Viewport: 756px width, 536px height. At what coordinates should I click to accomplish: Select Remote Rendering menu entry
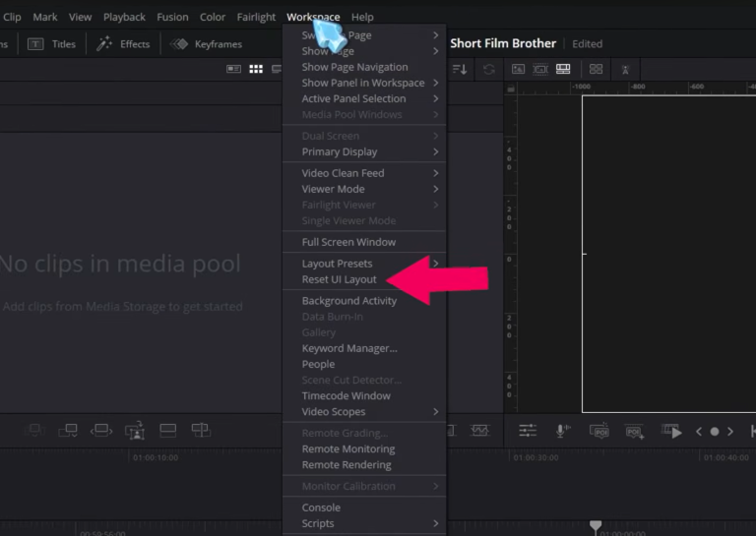pyautogui.click(x=364, y=465)
